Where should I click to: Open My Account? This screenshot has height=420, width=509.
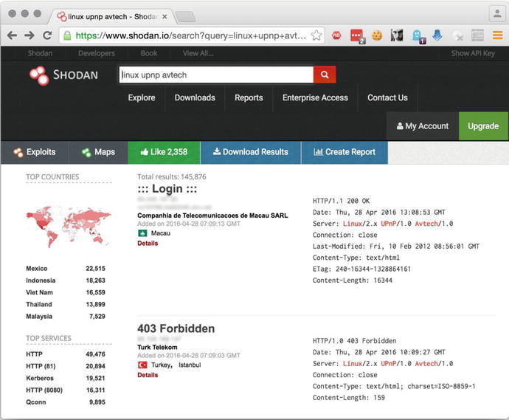pyautogui.click(x=423, y=126)
